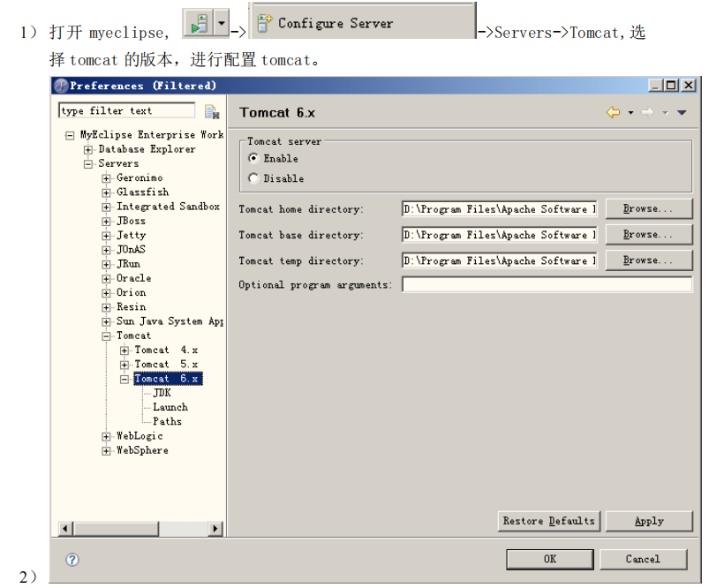Close the Preferences dialog window

(x=688, y=85)
